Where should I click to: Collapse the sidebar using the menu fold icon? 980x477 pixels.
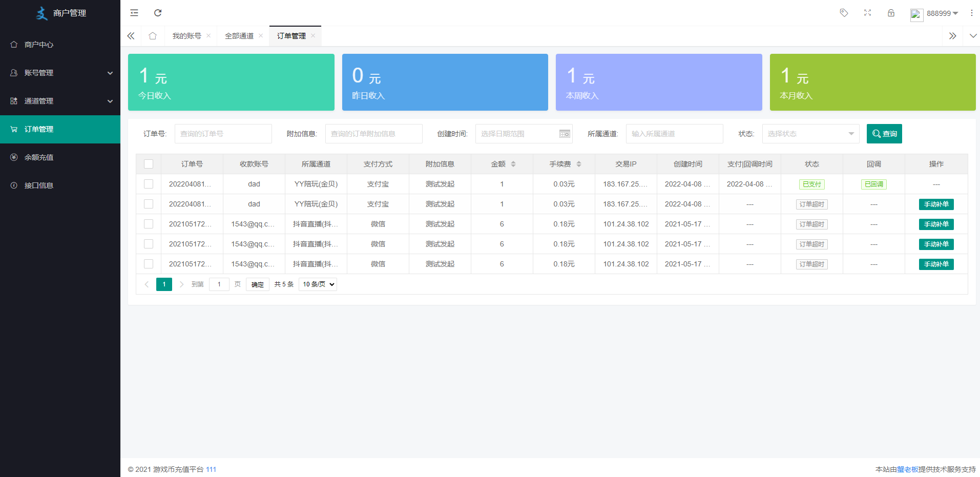134,13
